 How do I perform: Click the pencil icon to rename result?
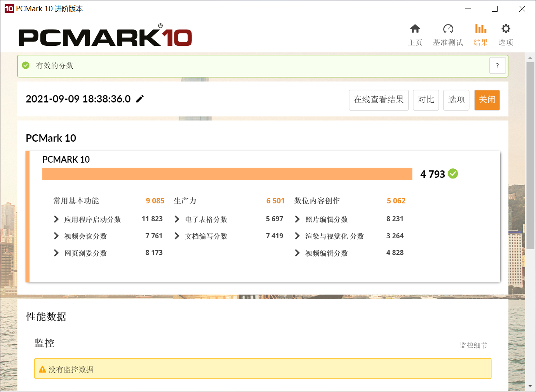[x=140, y=99]
